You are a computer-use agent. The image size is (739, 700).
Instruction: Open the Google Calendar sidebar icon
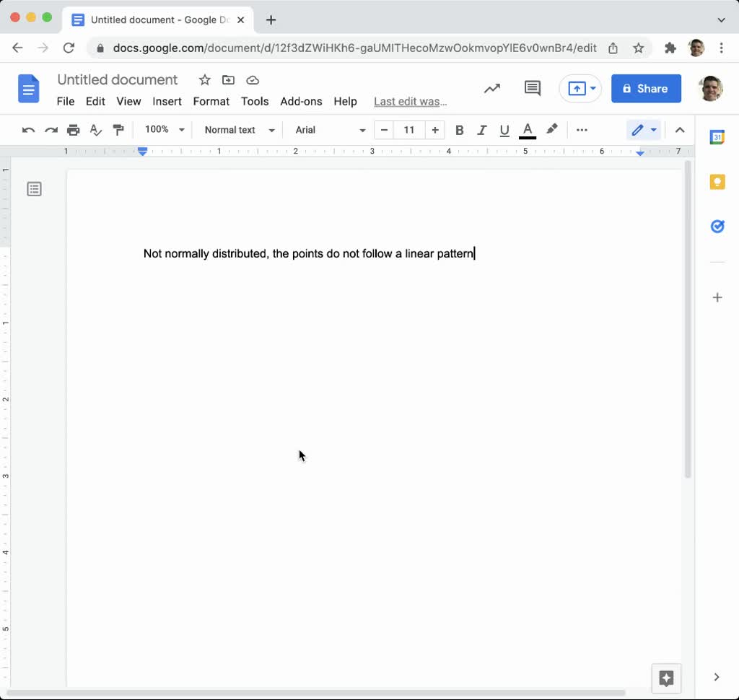(x=717, y=137)
